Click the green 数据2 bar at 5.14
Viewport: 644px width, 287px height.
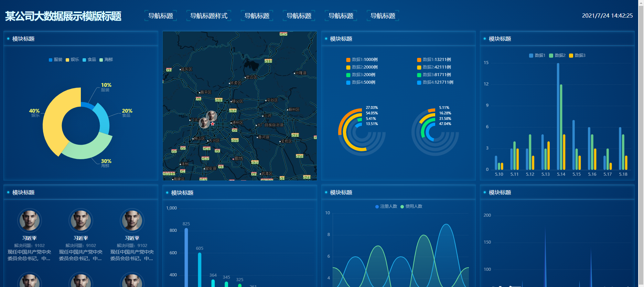561,127
